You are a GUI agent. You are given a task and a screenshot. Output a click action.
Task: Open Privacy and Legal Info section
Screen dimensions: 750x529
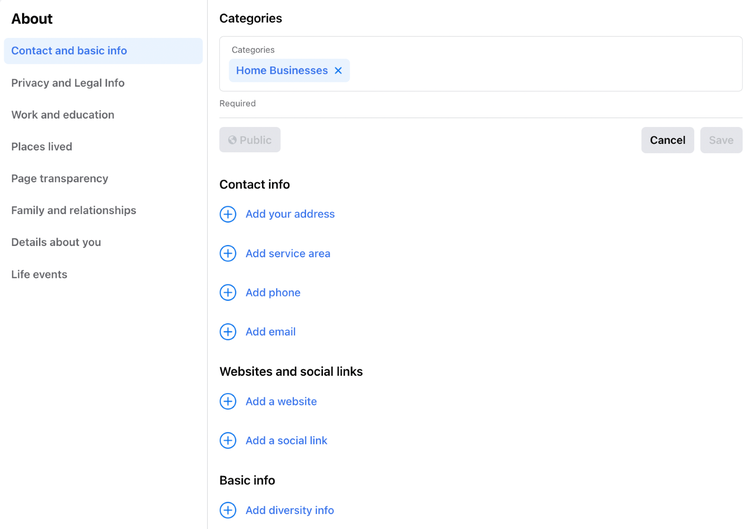(68, 83)
